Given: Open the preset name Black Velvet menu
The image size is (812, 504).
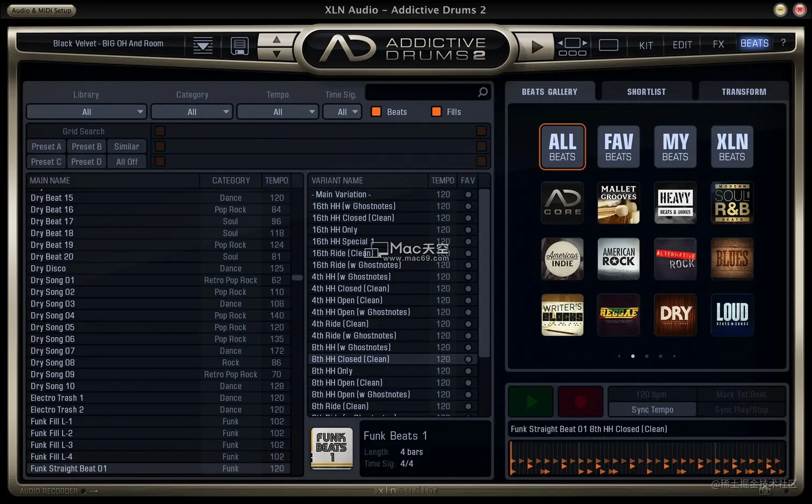Looking at the screenshot, I should coord(108,43).
